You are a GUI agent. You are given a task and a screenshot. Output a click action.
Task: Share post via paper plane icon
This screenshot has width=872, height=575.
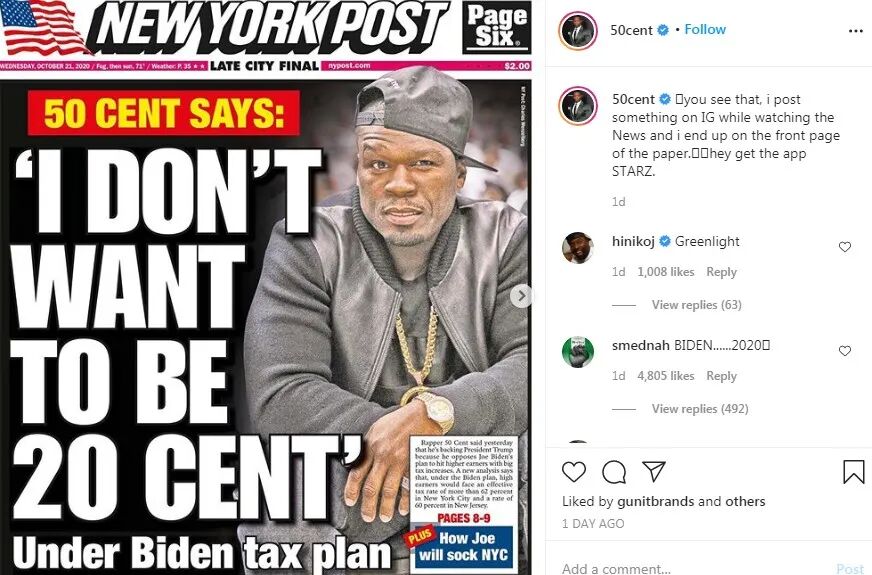(x=654, y=471)
